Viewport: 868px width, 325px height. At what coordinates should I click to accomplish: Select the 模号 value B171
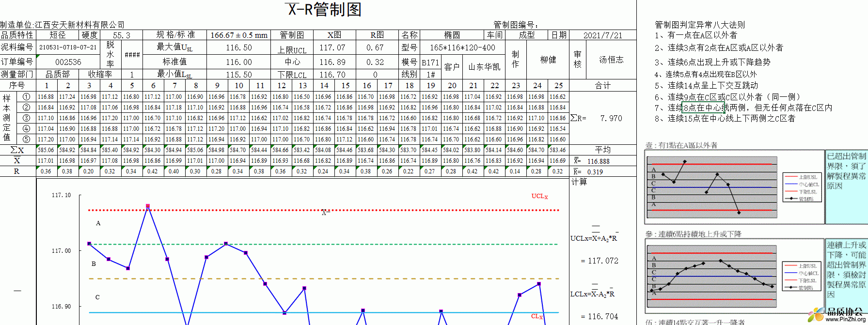[430, 62]
